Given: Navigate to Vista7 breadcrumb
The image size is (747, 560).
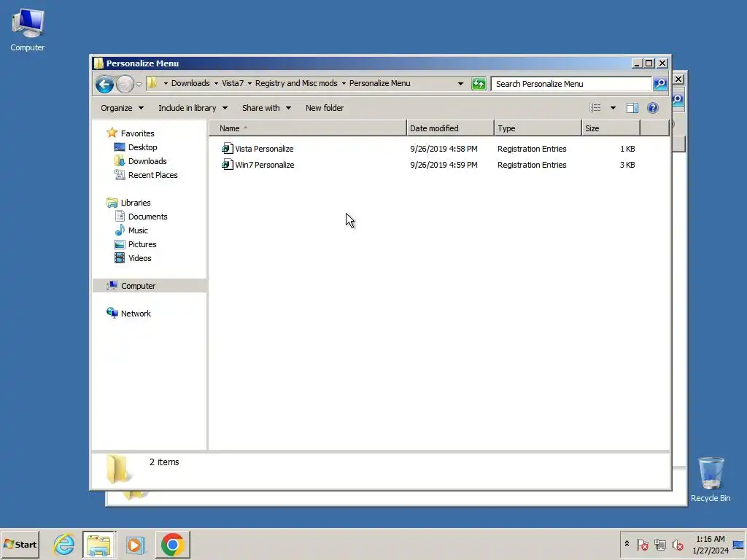Looking at the screenshot, I should 233,83.
